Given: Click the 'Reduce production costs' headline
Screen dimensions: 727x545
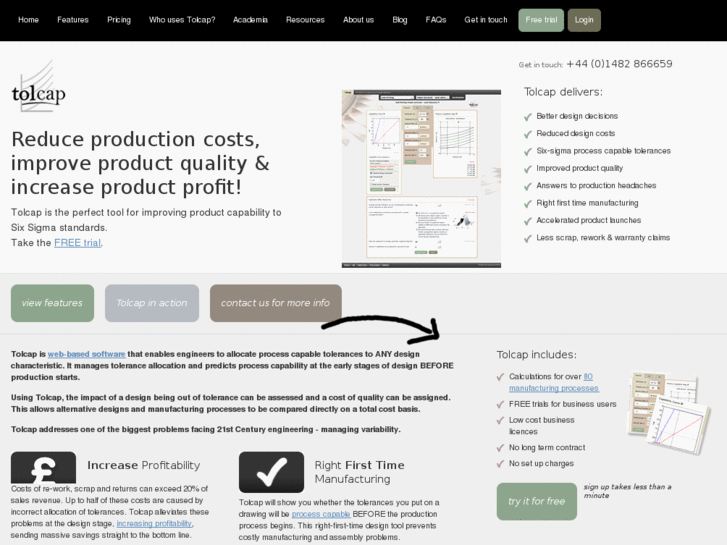Looking at the screenshot, I should 140,163.
